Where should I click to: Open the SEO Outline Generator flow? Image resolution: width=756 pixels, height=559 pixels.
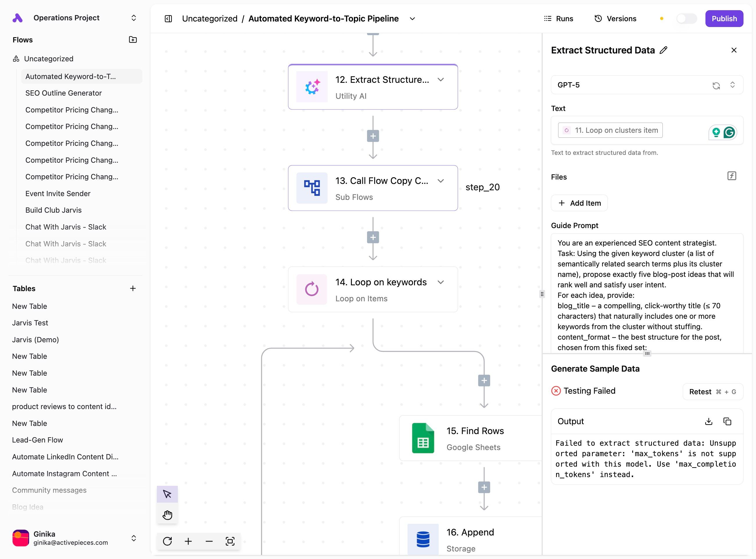point(64,93)
